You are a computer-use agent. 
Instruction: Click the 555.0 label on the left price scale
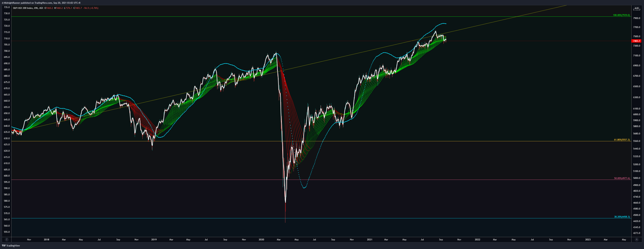pyautogui.click(x=7, y=232)
